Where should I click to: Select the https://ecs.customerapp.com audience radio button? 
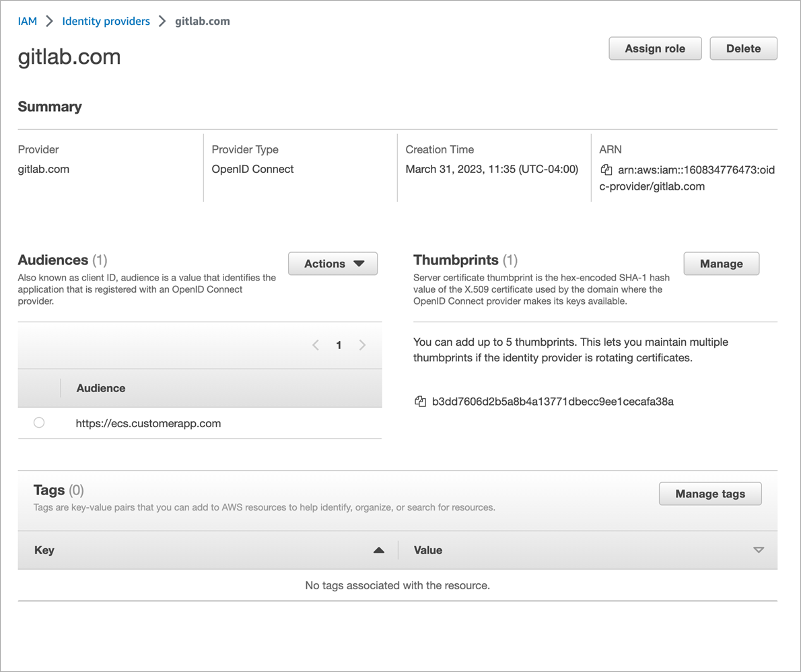pos(39,422)
